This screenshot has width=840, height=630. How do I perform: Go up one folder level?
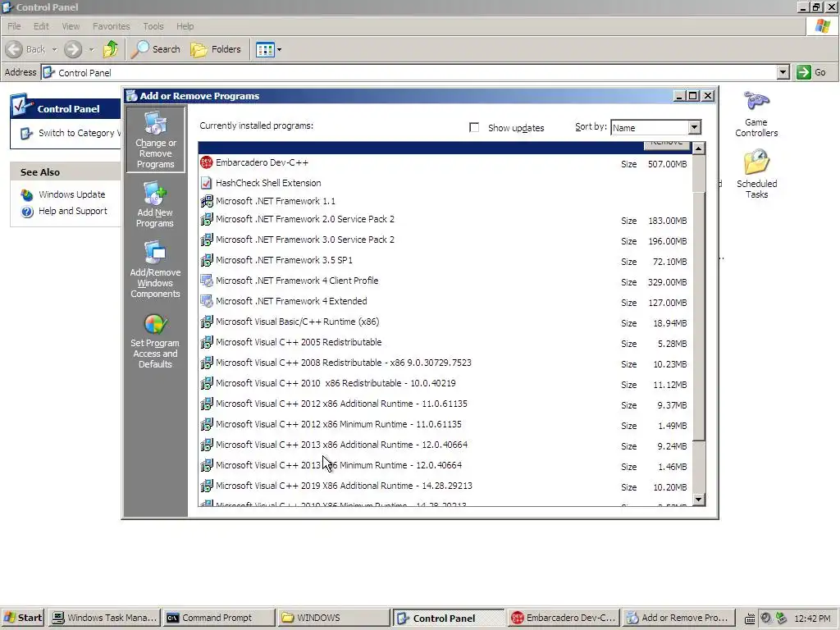click(x=111, y=49)
